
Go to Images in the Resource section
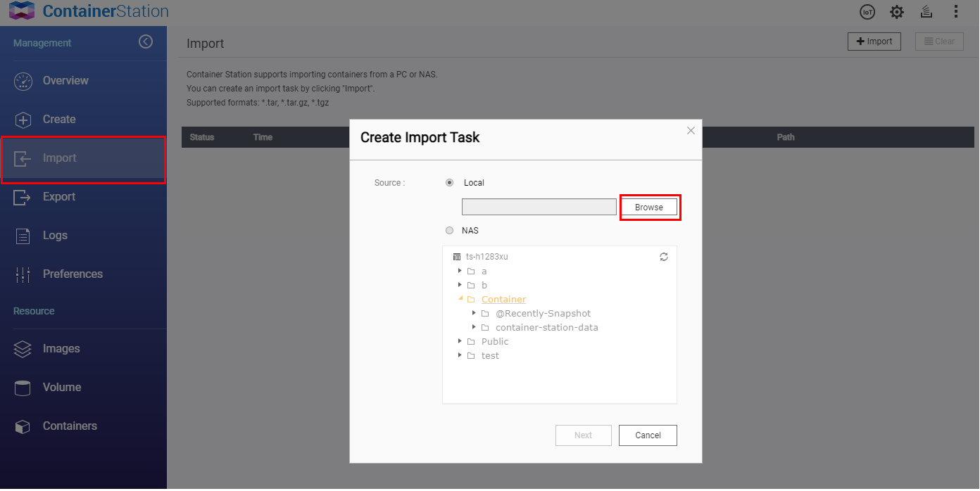(x=61, y=349)
